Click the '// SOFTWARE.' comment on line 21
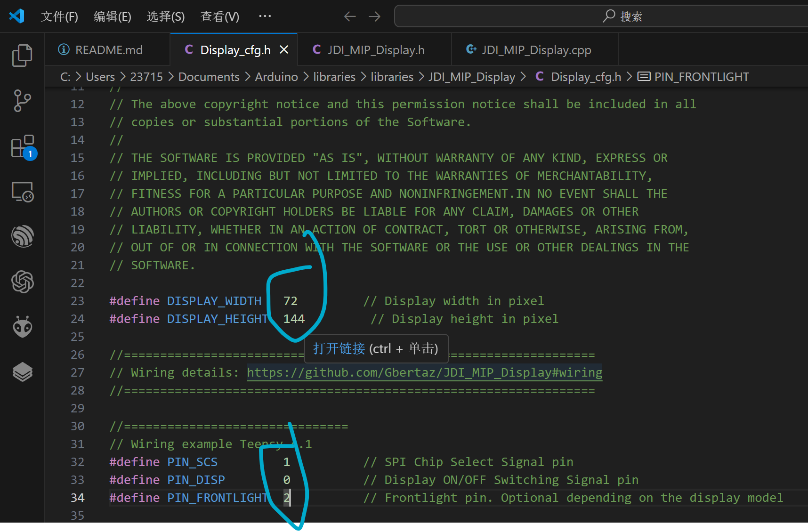 152,265
